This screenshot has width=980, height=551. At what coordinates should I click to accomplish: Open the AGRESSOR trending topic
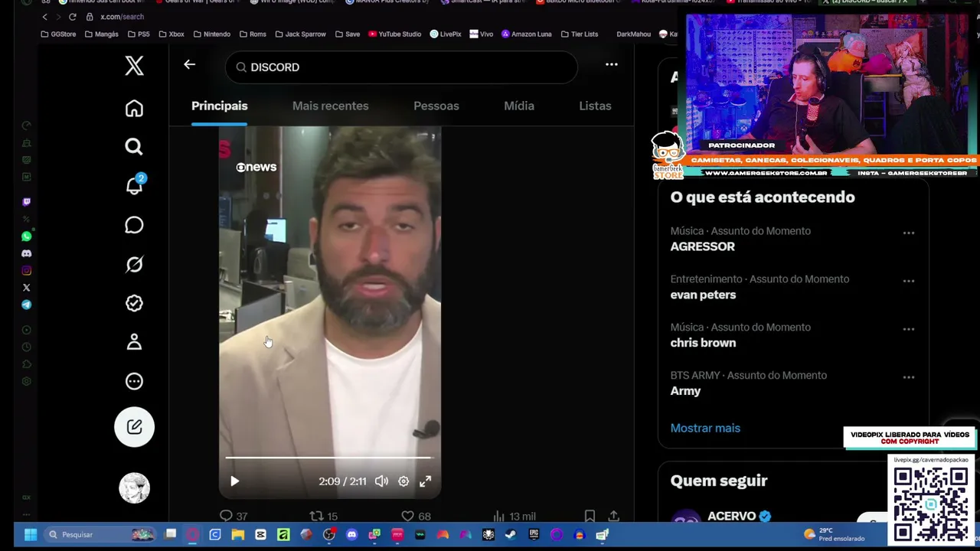click(x=702, y=246)
